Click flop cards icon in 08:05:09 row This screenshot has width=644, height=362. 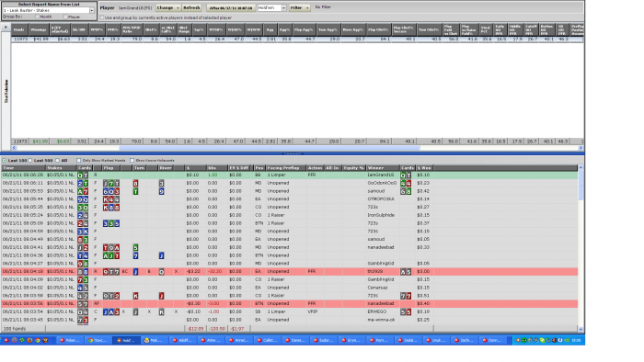[111, 223]
